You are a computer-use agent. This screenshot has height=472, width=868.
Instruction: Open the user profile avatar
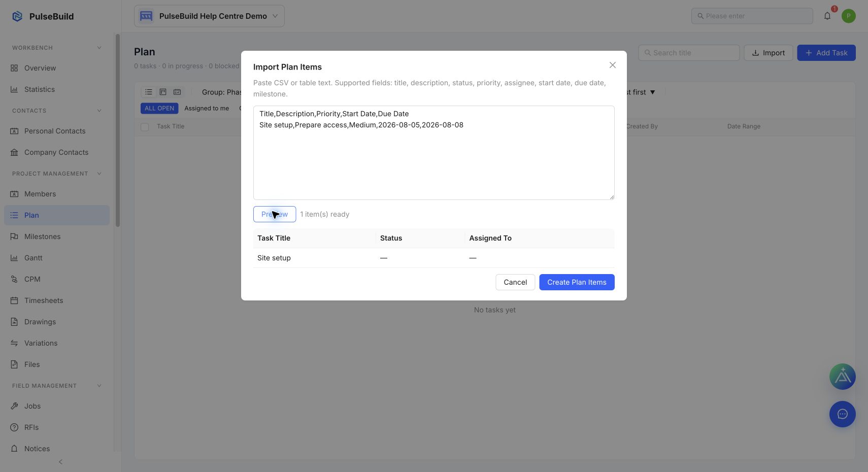(x=849, y=16)
